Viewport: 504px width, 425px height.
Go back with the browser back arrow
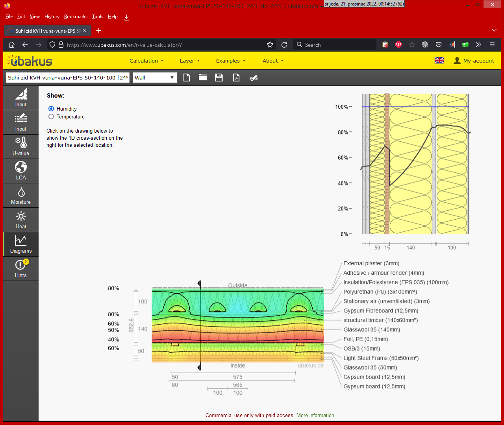click(x=25, y=45)
